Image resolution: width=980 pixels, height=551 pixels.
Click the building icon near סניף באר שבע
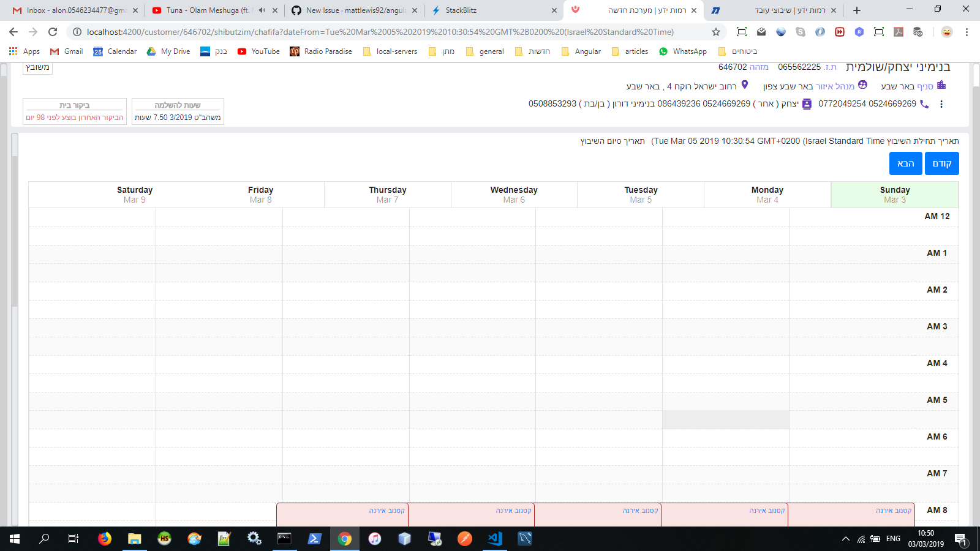(941, 86)
